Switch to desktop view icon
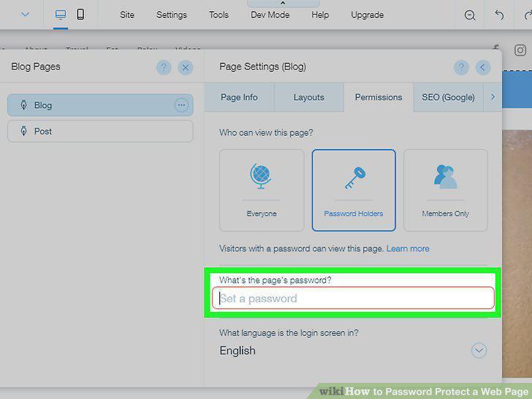Screen dimensions: 532x399 pos(61,15)
